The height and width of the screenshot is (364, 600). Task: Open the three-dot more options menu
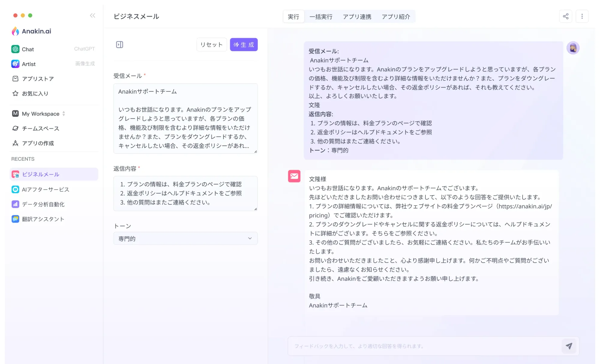coord(582,16)
